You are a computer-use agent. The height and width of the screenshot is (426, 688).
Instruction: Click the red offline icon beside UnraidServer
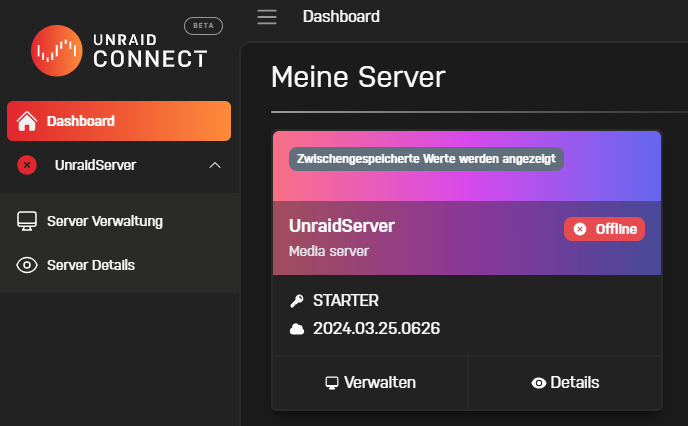tap(27, 165)
